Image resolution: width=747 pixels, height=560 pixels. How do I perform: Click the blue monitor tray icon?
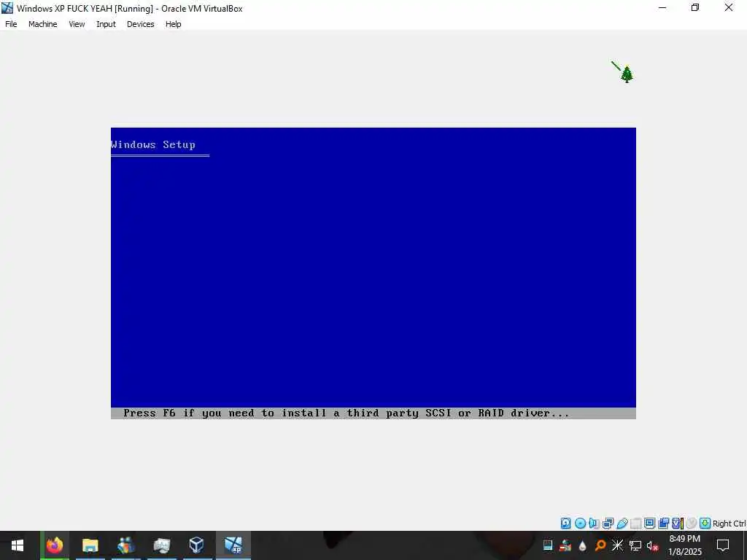point(548,545)
